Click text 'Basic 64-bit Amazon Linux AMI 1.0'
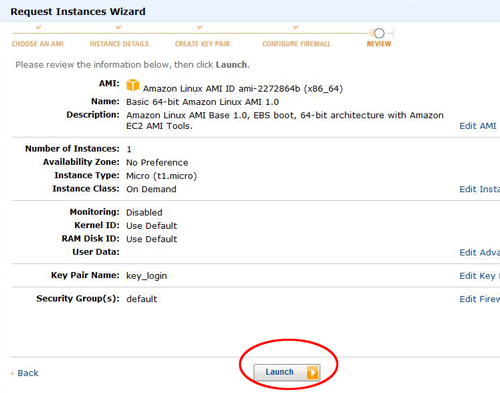The image size is (500, 393). [x=203, y=102]
